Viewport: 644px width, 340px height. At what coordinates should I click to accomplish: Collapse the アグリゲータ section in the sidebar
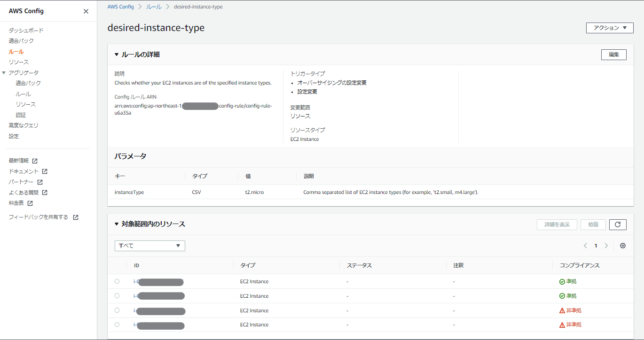(5, 72)
